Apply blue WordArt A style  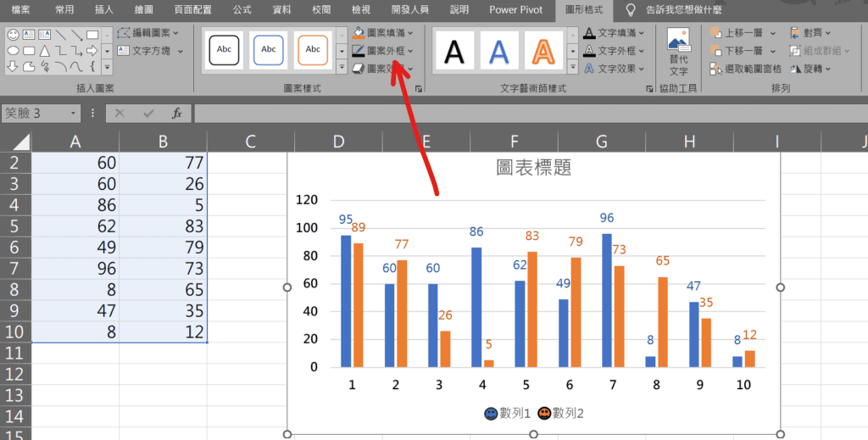[498, 51]
